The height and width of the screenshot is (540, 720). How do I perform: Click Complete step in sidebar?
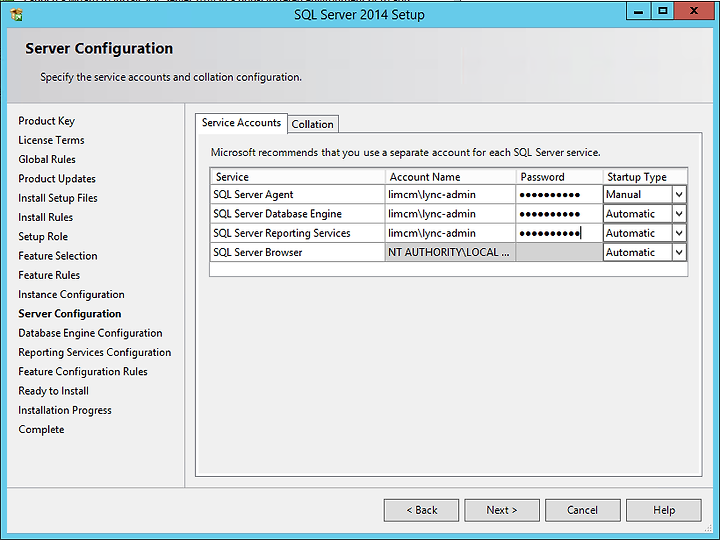(x=41, y=429)
